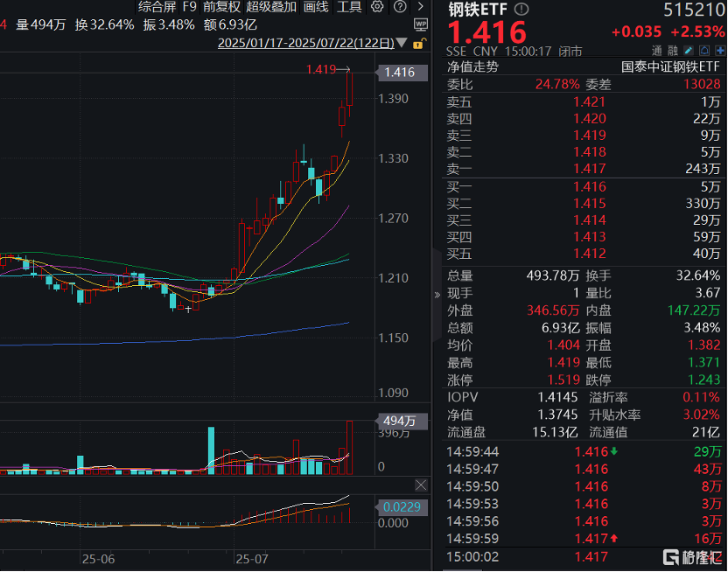Click the MACD value label 0.0229
Screen dimensions: 728x572
(402, 507)
